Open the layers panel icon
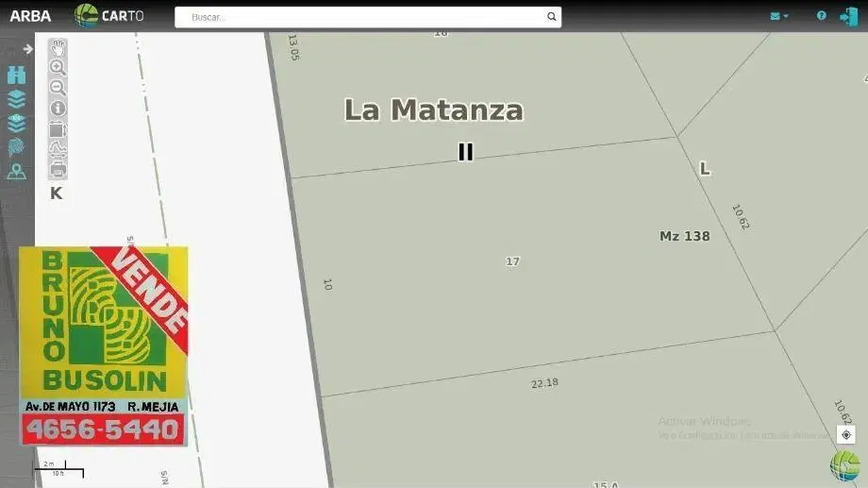Screen dimensions: 868x488 click(17, 99)
